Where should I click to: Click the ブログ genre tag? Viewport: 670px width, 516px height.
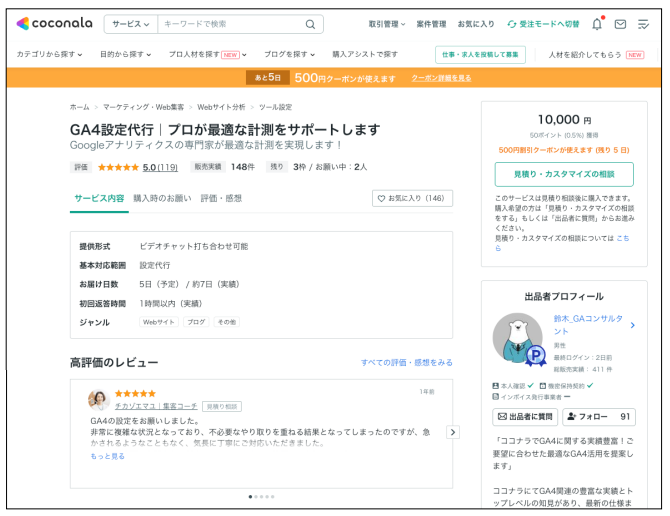(x=196, y=322)
